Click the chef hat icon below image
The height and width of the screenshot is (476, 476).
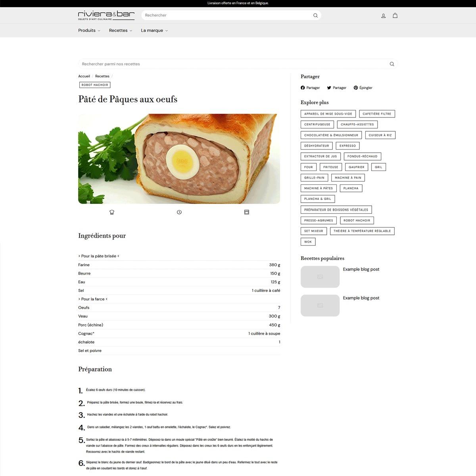click(112, 212)
